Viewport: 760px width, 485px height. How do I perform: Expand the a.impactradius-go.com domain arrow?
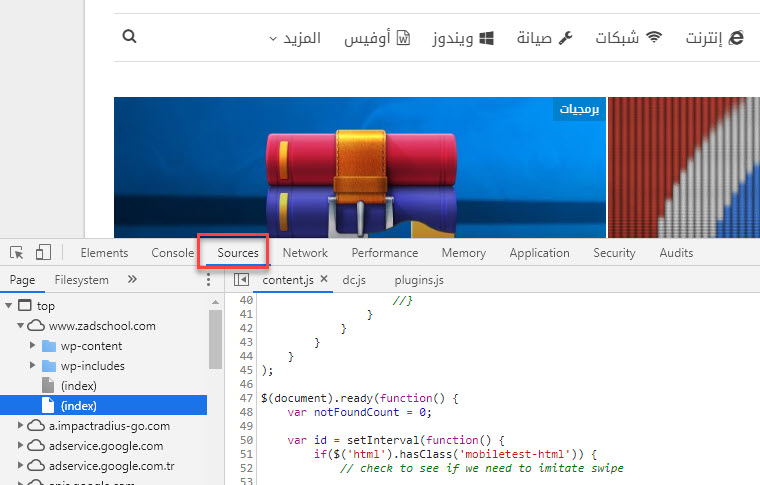point(20,425)
